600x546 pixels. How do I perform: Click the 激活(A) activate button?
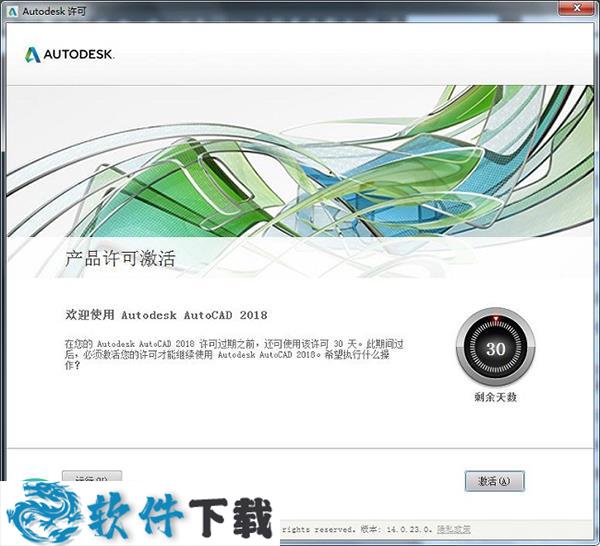pyautogui.click(x=494, y=481)
